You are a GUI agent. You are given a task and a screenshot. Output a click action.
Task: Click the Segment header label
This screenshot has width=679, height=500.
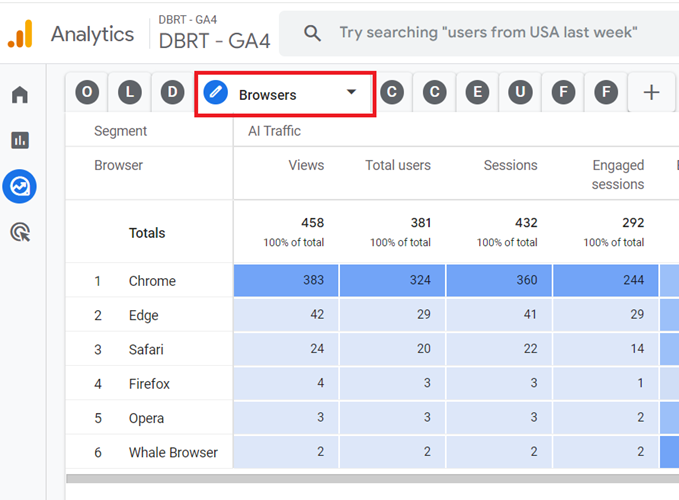120,131
